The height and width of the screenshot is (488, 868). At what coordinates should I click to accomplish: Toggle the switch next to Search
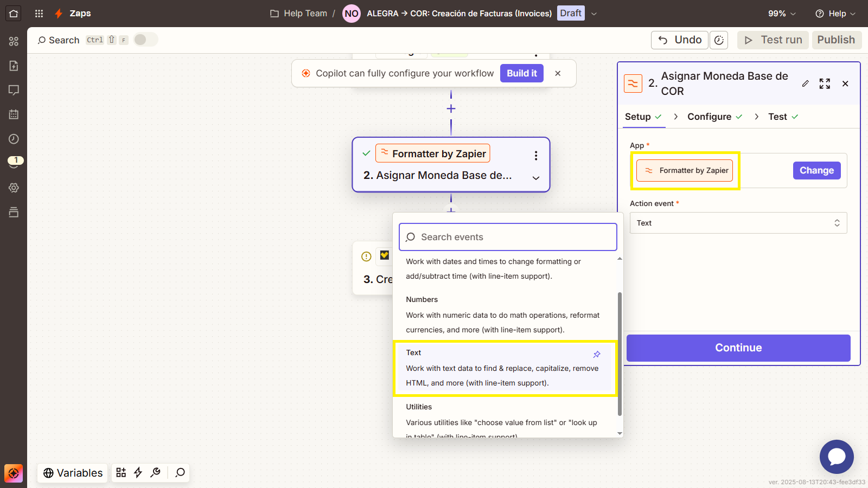pyautogui.click(x=145, y=40)
